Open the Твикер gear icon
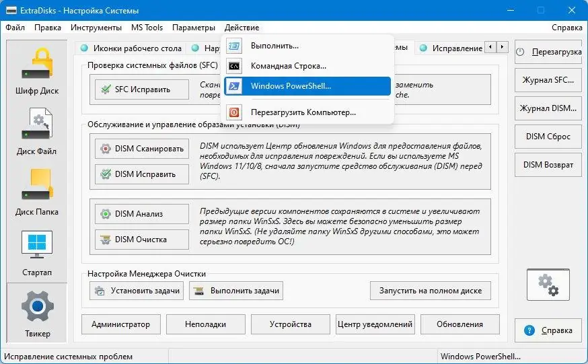Image resolution: width=588 pixels, height=364 pixels. pyautogui.click(x=37, y=307)
